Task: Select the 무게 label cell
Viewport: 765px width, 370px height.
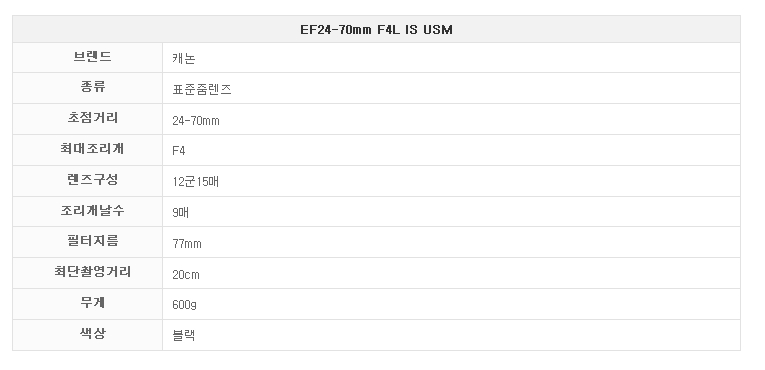Action: [87, 304]
